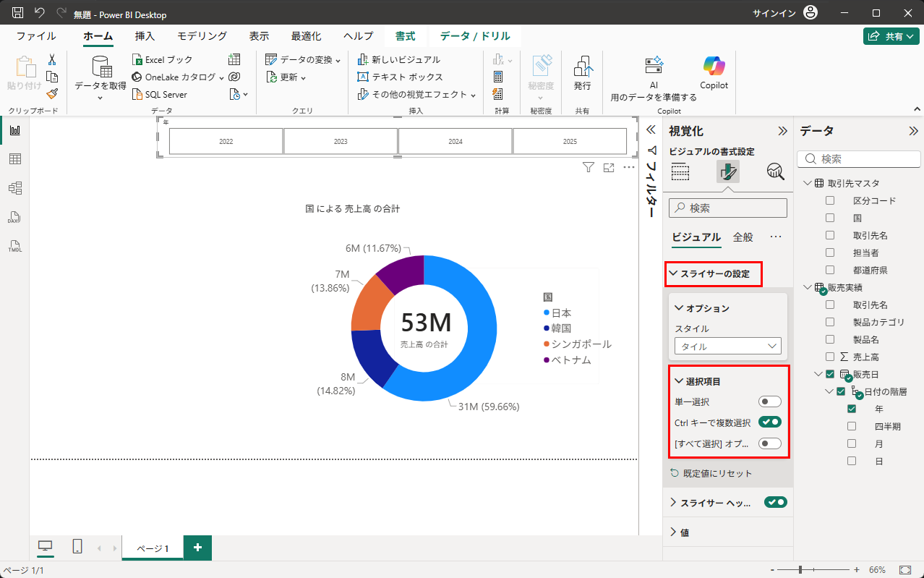Open the スタイル dropdown showing タイル
This screenshot has height=578, width=924.
728,347
